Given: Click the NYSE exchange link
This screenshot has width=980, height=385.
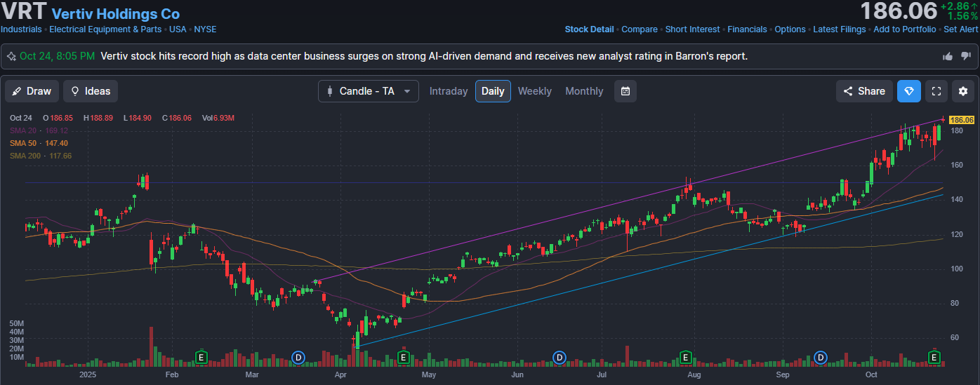Looking at the screenshot, I should point(205,29).
